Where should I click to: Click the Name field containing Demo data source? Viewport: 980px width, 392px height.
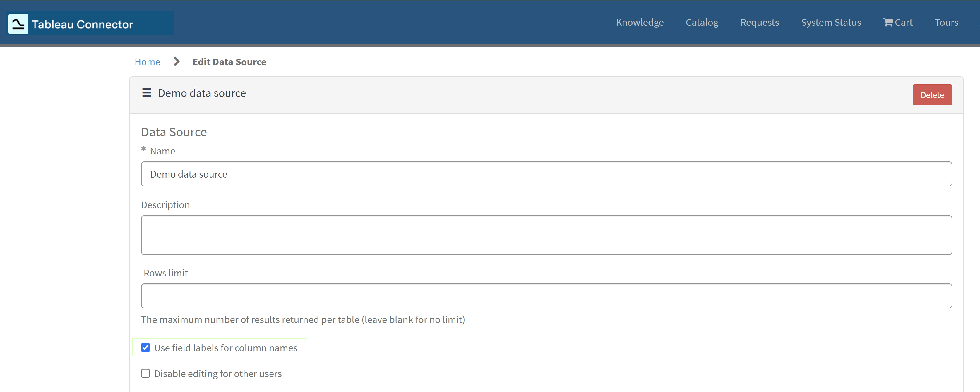[x=381, y=174]
